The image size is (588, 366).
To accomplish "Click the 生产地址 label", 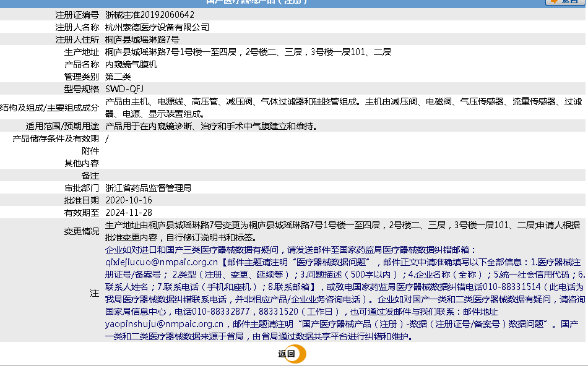I will click(x=81, y=52).
